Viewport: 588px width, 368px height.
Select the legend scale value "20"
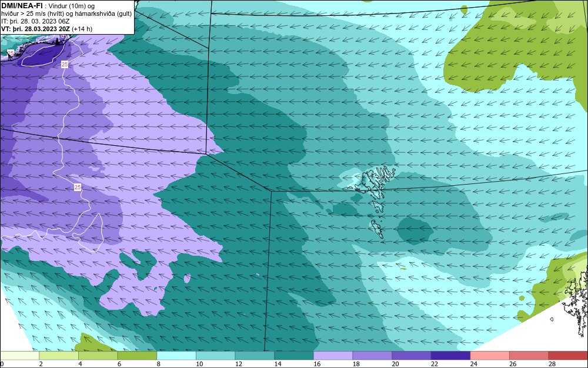click(x=395, y=364)
